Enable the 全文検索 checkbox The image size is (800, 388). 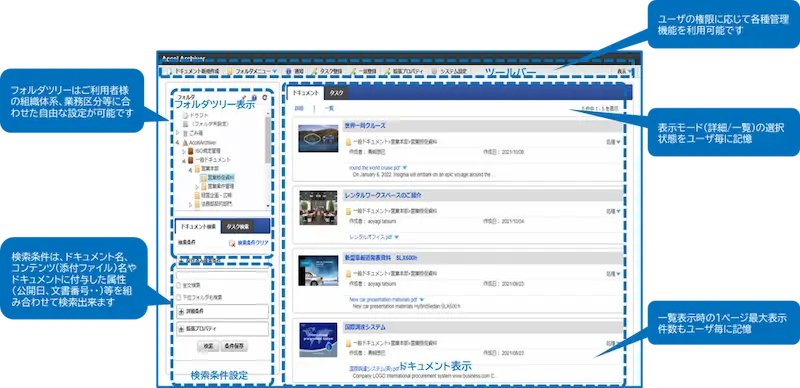pos(179,285)
